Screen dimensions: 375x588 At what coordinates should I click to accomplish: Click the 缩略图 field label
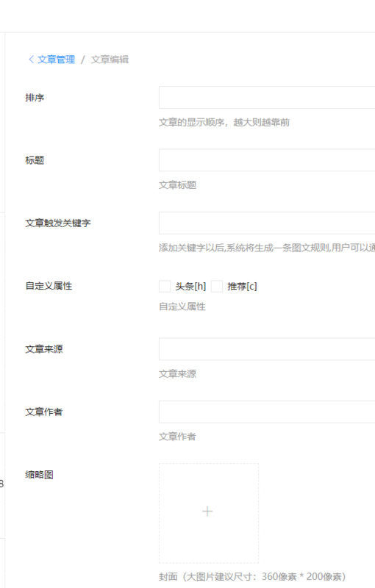(40, 474)
